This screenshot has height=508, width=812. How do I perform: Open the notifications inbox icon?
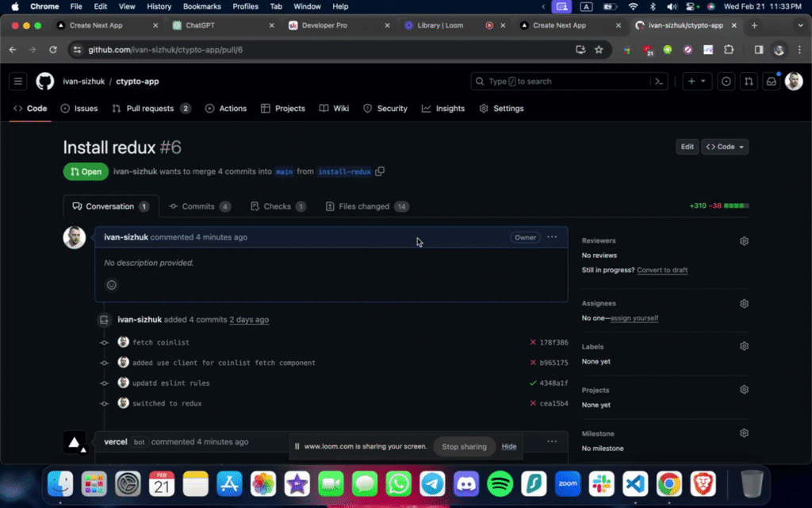tap(770, 81)
